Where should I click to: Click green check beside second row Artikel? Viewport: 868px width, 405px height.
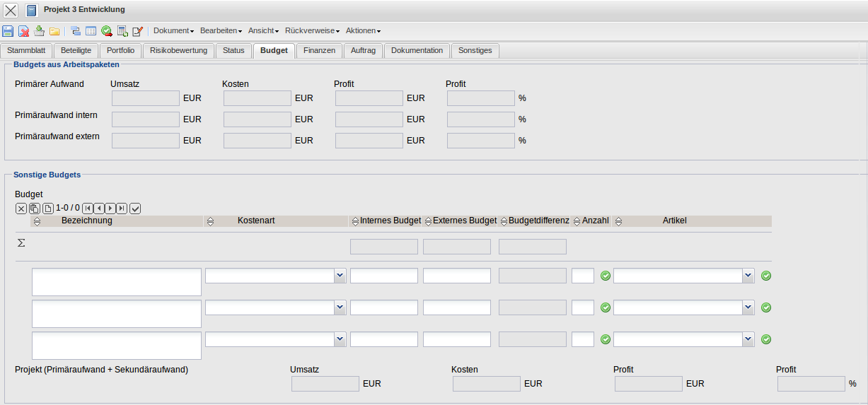coord(766,307)
